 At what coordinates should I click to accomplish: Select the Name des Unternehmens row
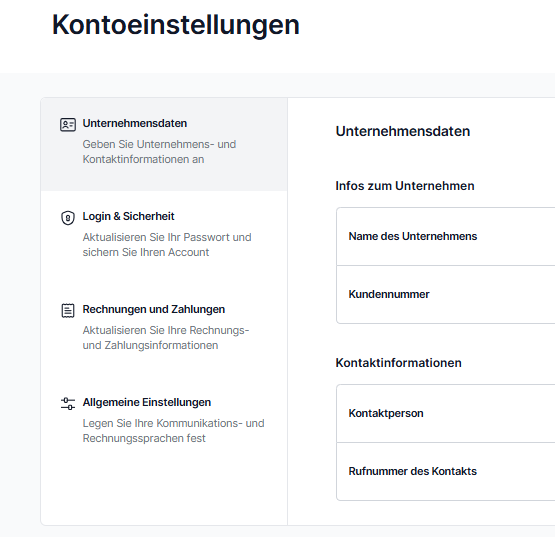click(x=446, y=236)
